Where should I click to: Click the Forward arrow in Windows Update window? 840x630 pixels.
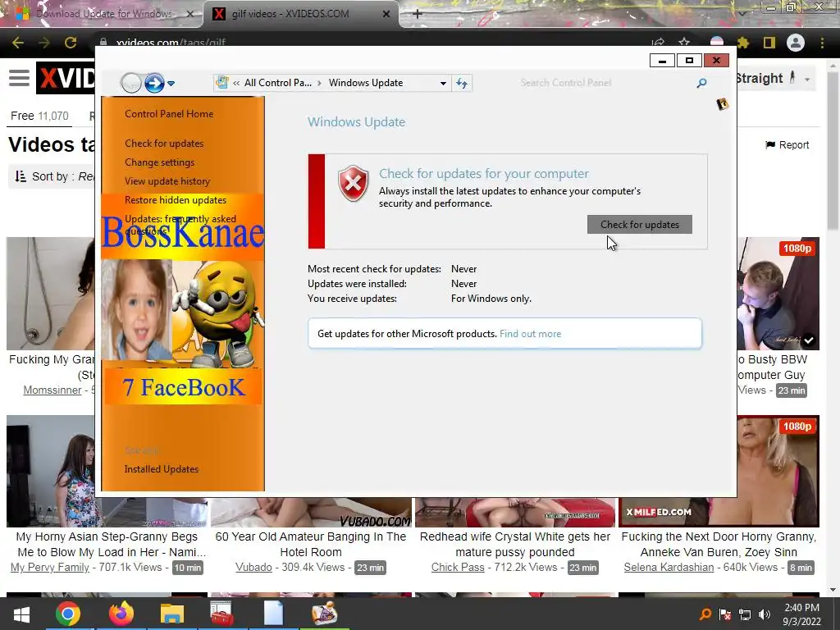154,83
